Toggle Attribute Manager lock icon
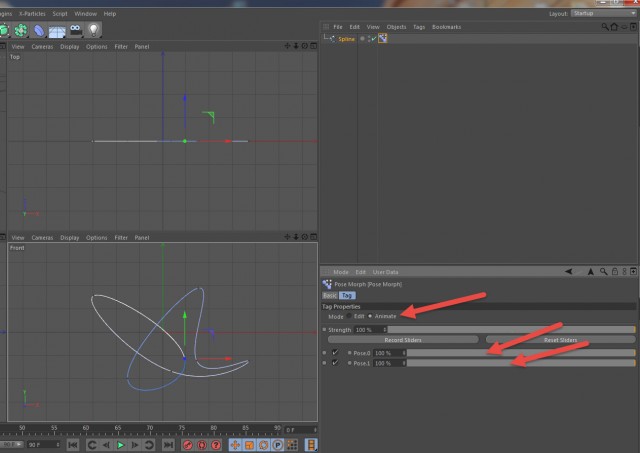The width and height of the screenshot is (640, 453). coord(615,271)
